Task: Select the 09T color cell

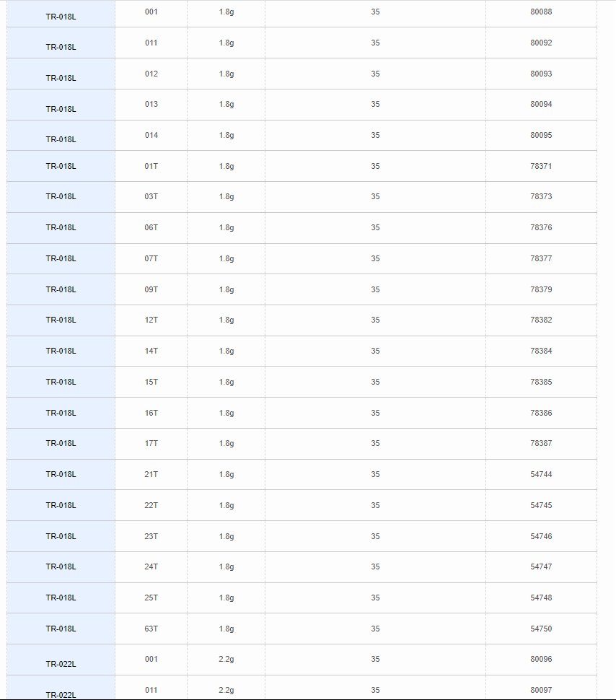Action: (151, 289)
